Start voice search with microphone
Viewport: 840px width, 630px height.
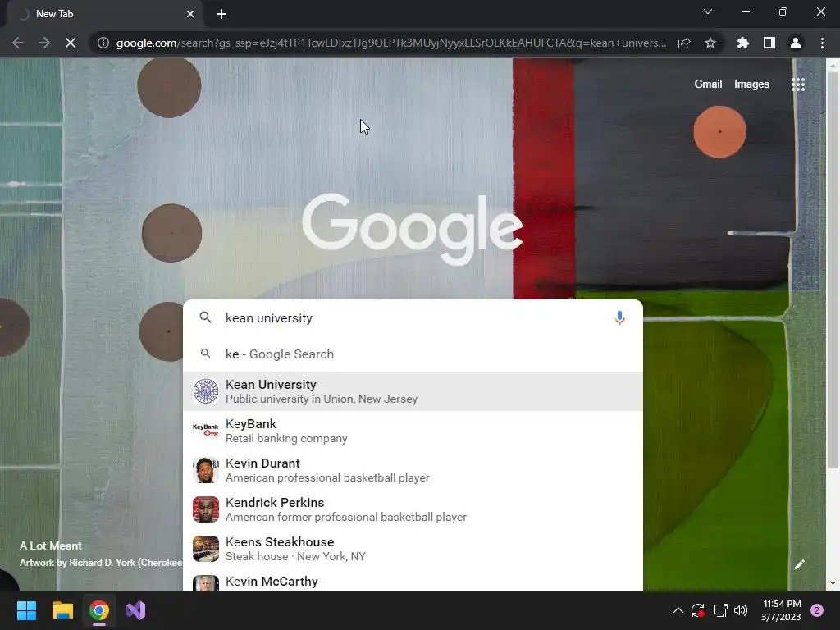click(x=619, y=317)
